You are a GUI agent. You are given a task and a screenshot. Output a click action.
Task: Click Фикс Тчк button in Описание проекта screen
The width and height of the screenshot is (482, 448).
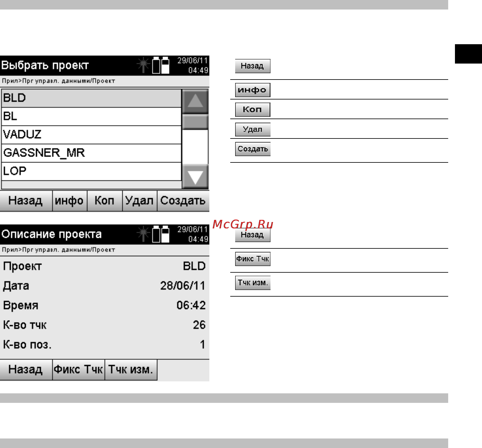click(79, 370)
